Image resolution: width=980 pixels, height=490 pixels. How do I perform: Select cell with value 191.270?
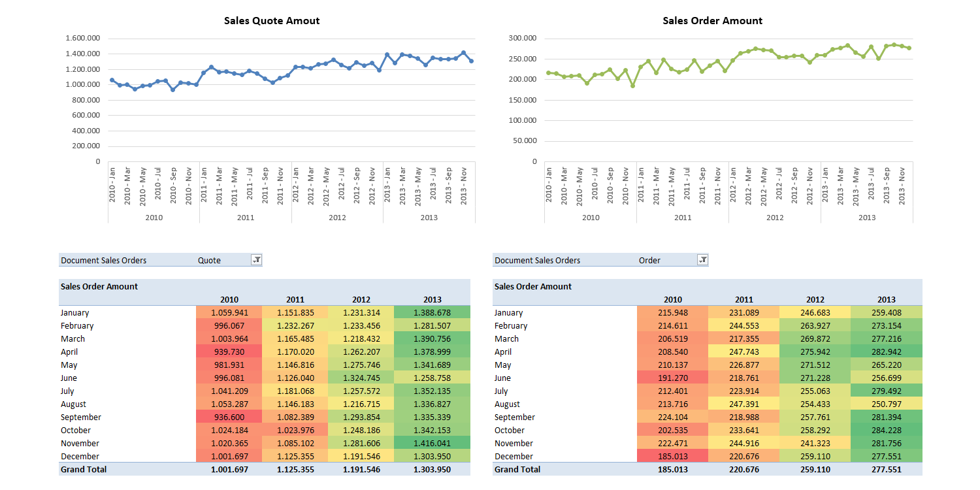click(673, 378)
